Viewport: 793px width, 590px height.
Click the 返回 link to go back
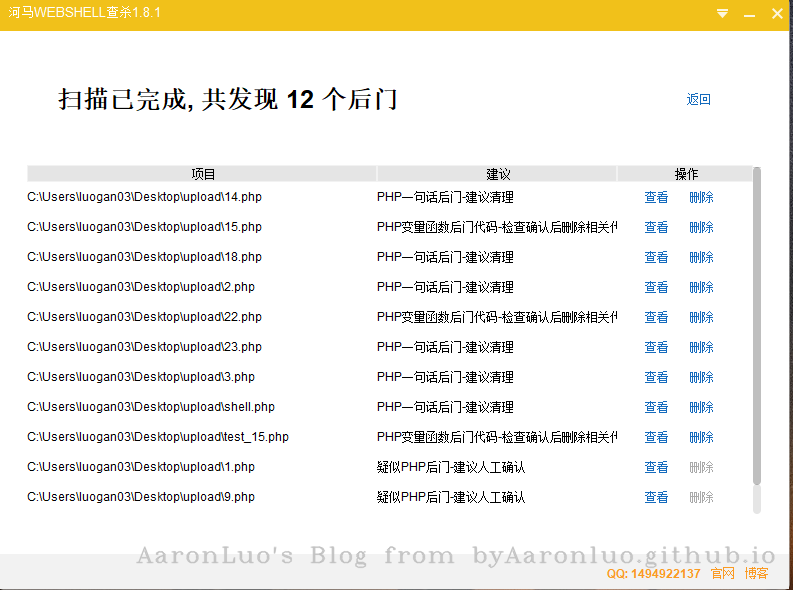pos(698,99)
